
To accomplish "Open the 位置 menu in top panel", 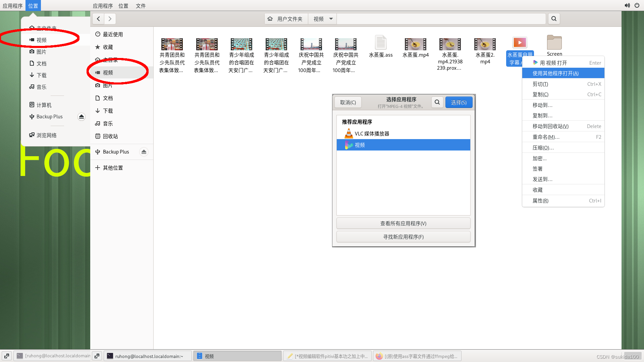I will (x=123, y=6).
